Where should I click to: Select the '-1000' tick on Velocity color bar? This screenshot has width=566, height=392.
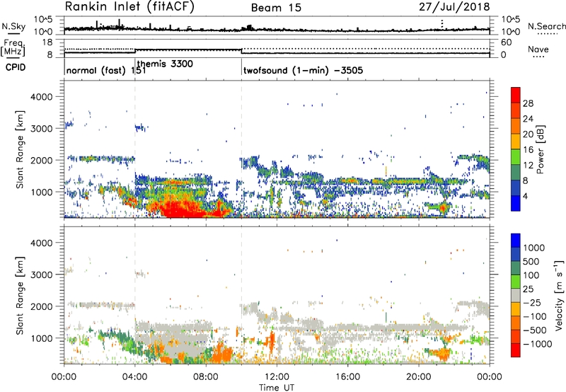[537, 344]
